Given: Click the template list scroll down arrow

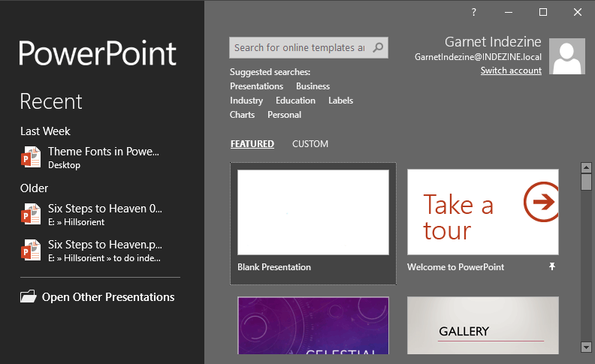Looking at the screenshot, I should (x=586, y=347).
